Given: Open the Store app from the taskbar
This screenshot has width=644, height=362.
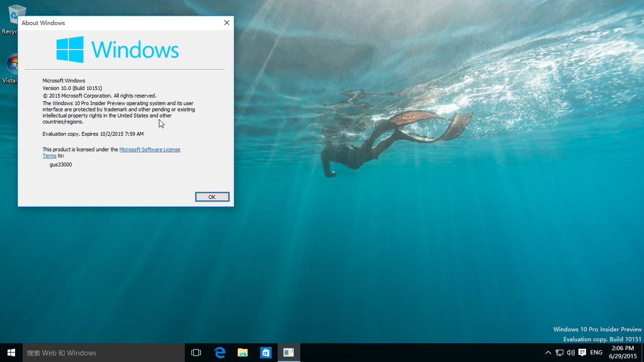Looking at the screenshot, I should click(266, 353).
